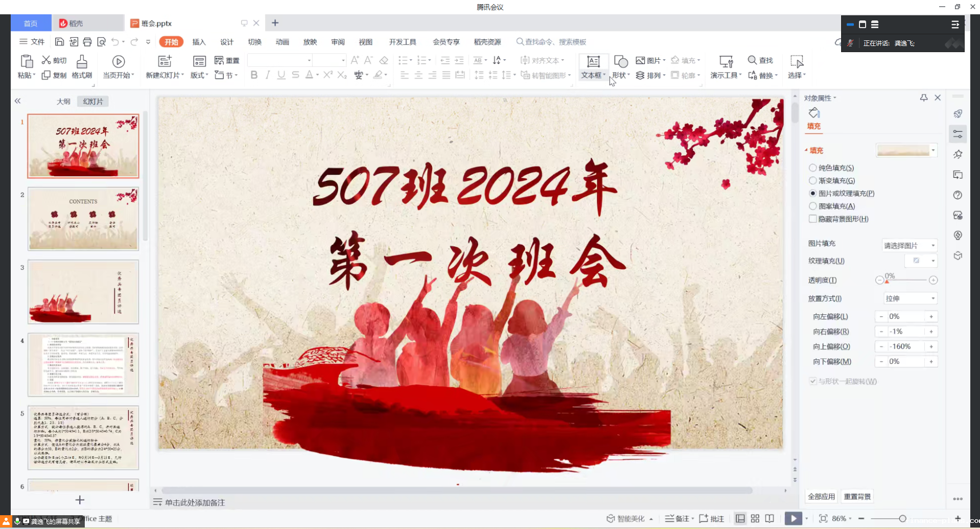Screen dimensions: 980x529
Task: Open the texture fill (纹理填充) dropdown
Action: click(x=921, y=261)
